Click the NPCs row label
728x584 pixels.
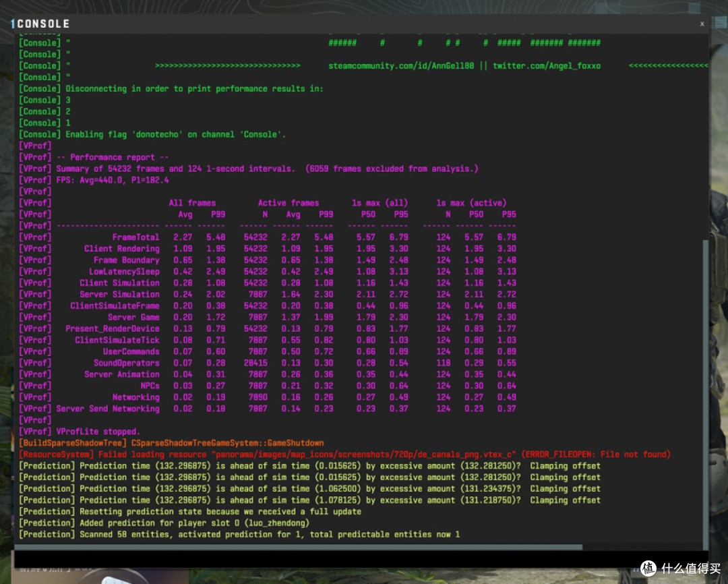[x=150, y=386]
